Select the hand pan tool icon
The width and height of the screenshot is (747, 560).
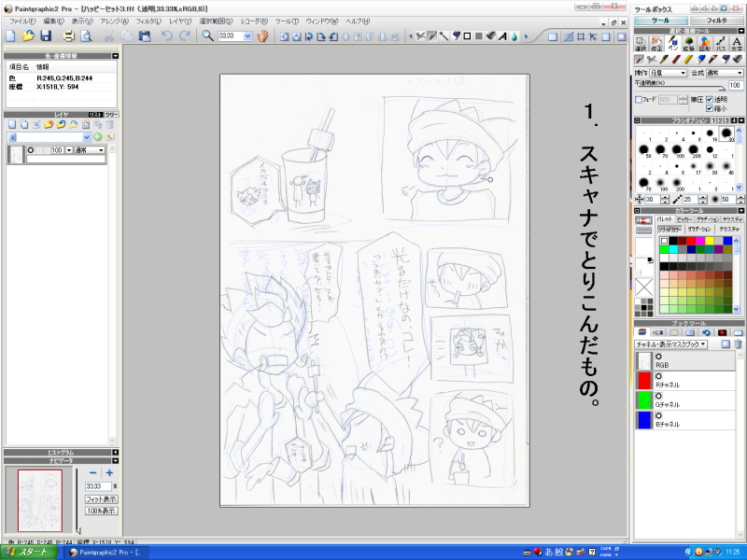click(x=262, y=35)
